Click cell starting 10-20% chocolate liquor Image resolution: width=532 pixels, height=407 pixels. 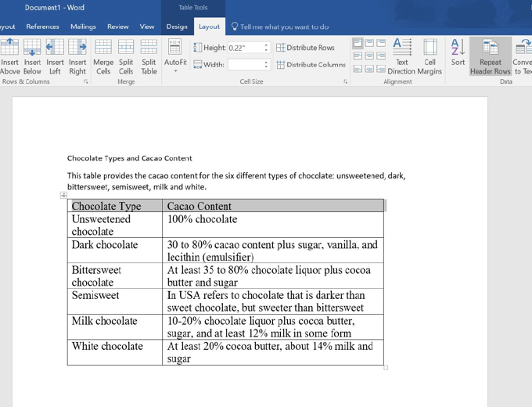(273, 326)
